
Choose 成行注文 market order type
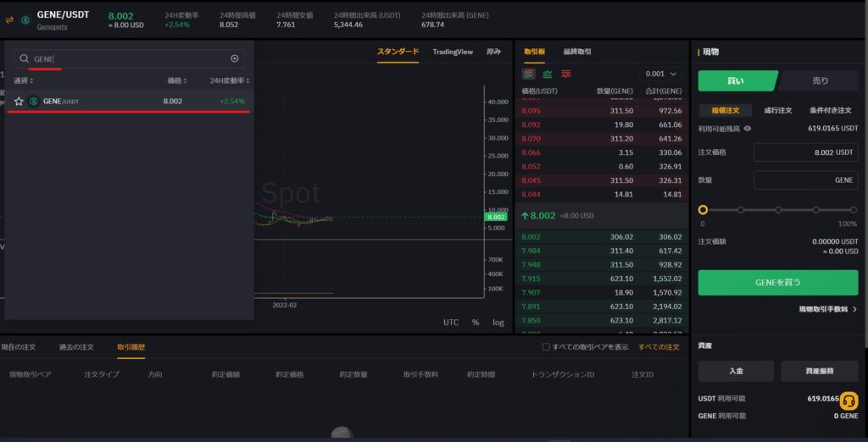(x=778, y=110)
